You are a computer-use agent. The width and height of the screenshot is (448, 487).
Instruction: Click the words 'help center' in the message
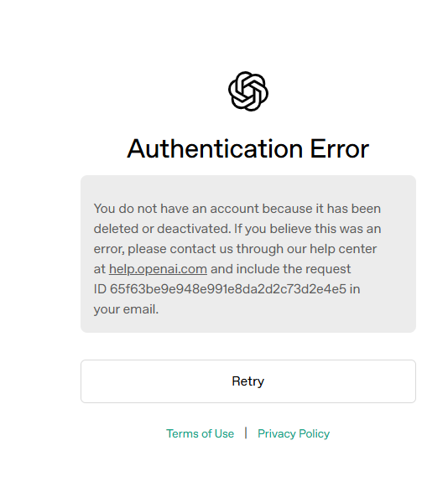[343, 249]
